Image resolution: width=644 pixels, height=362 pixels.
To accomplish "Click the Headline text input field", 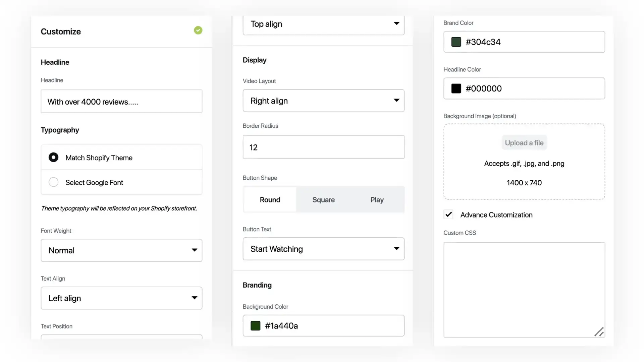I will [x=121, y=101].
